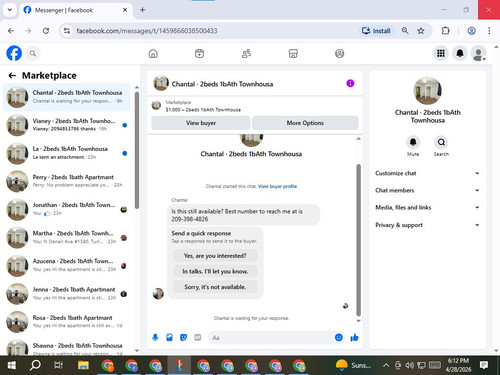Open Windows Task View

[x=58, y=365]
